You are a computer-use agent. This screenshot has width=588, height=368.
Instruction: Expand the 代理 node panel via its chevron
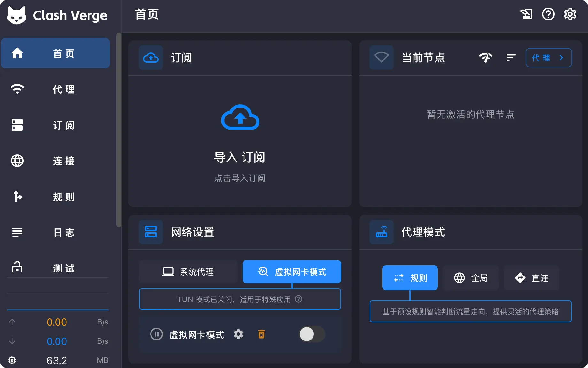point(561,58)
